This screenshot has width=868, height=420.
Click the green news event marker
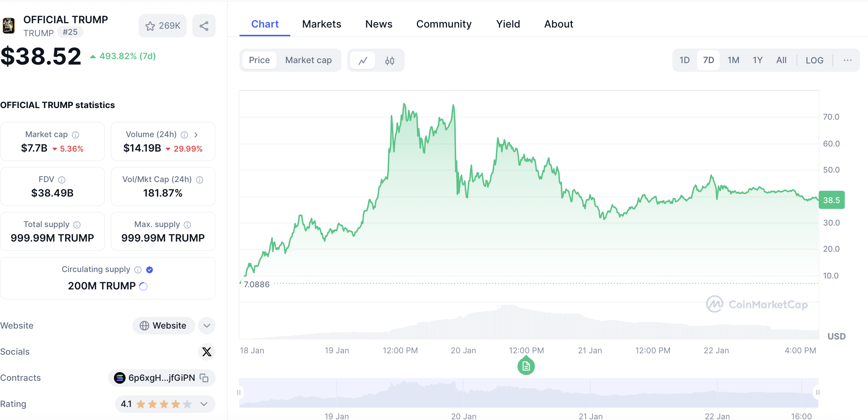pyautogui.click(x=526, y=366)
